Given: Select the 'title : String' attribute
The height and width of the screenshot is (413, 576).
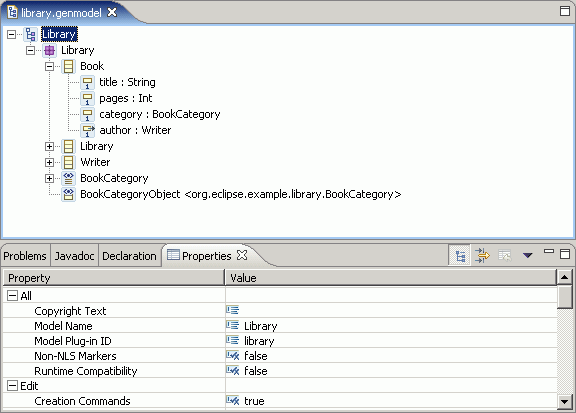Looking at the screenshot, I should (x=127, y=82).
